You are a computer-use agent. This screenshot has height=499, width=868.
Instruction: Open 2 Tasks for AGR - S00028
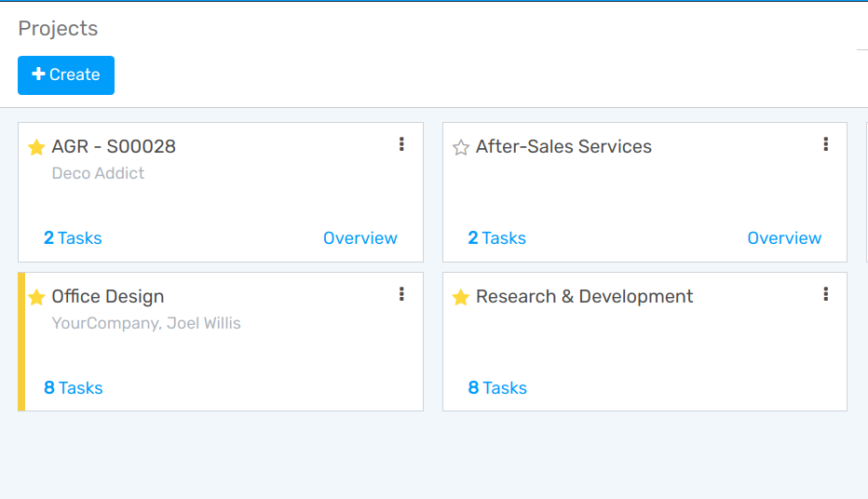73,238
